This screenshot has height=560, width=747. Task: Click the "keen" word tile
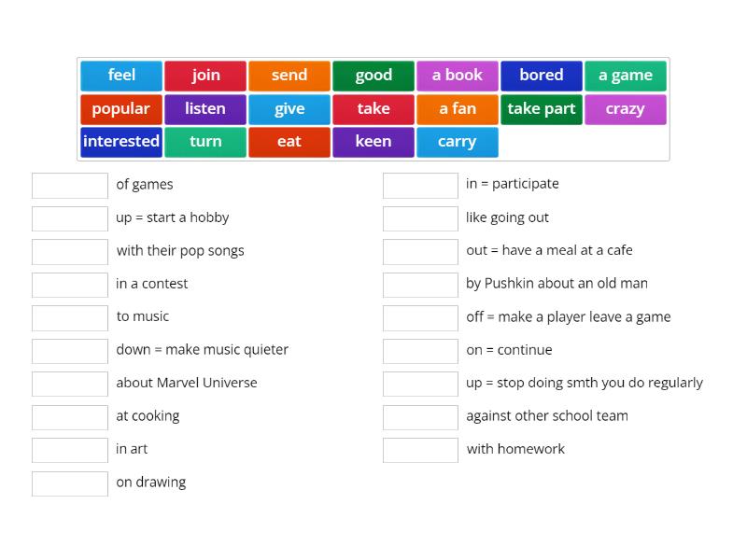[x=373, y=142]
